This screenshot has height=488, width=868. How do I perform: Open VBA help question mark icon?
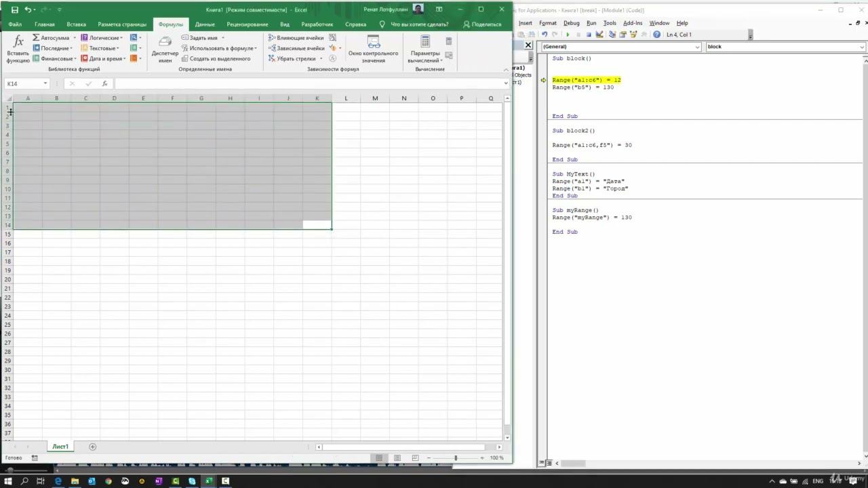(656, 35)
